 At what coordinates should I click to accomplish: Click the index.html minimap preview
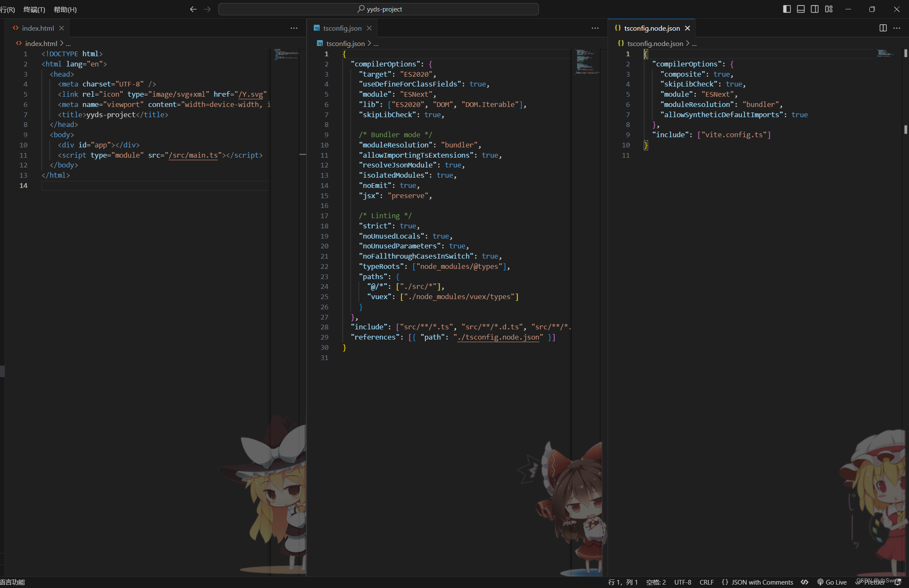286,54
